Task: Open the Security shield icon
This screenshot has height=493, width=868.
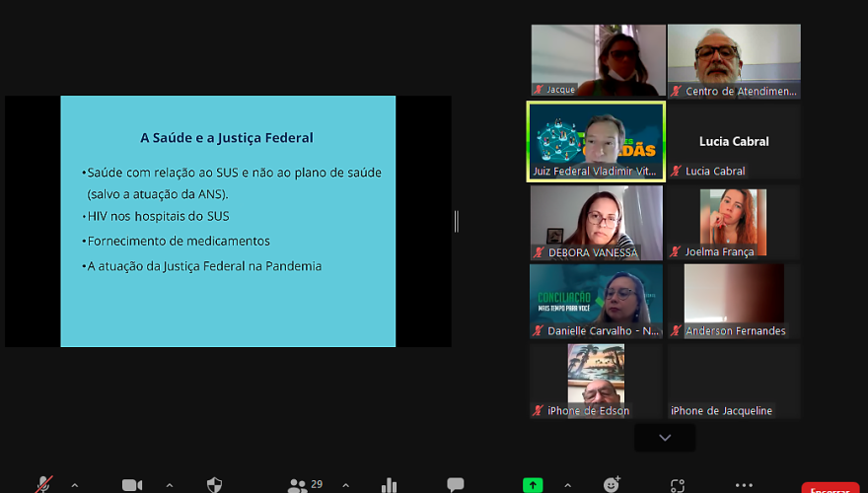Action: point(214,485)
